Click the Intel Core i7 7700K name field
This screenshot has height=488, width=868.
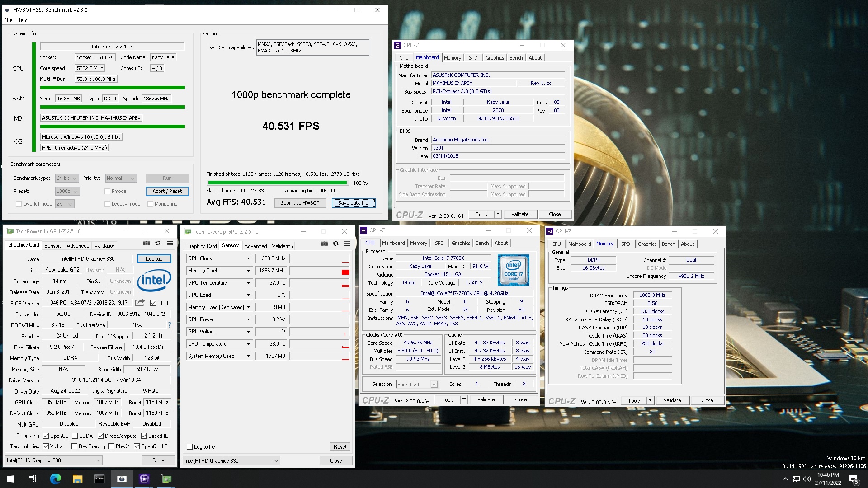[x=112, y=47]
